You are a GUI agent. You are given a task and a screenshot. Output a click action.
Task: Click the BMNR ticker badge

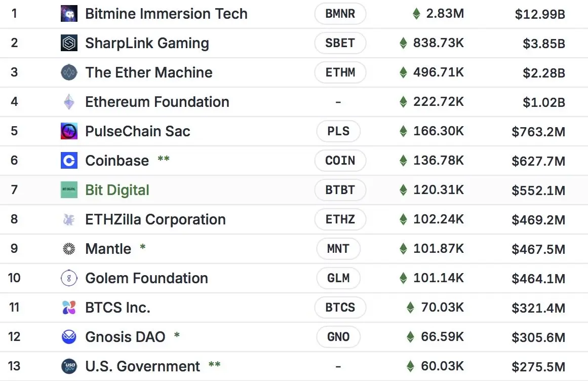[x=340, y=14]
